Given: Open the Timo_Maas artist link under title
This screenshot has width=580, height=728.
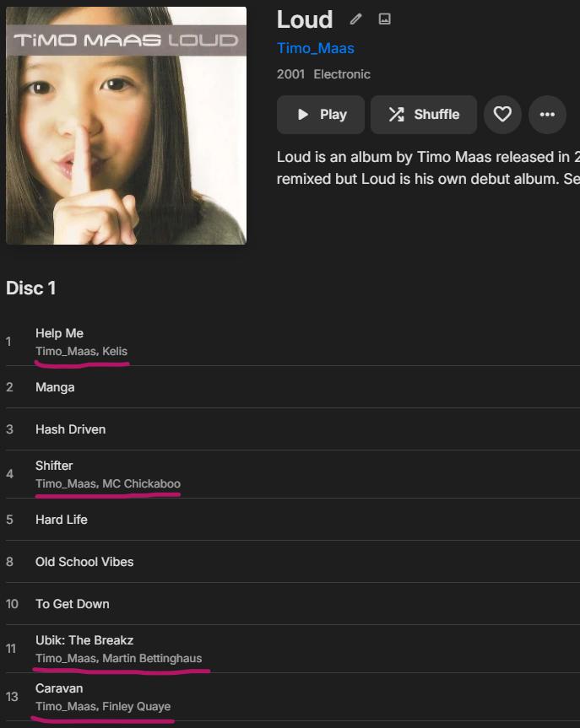Looking at the screenshot, I should pos(316,48).
